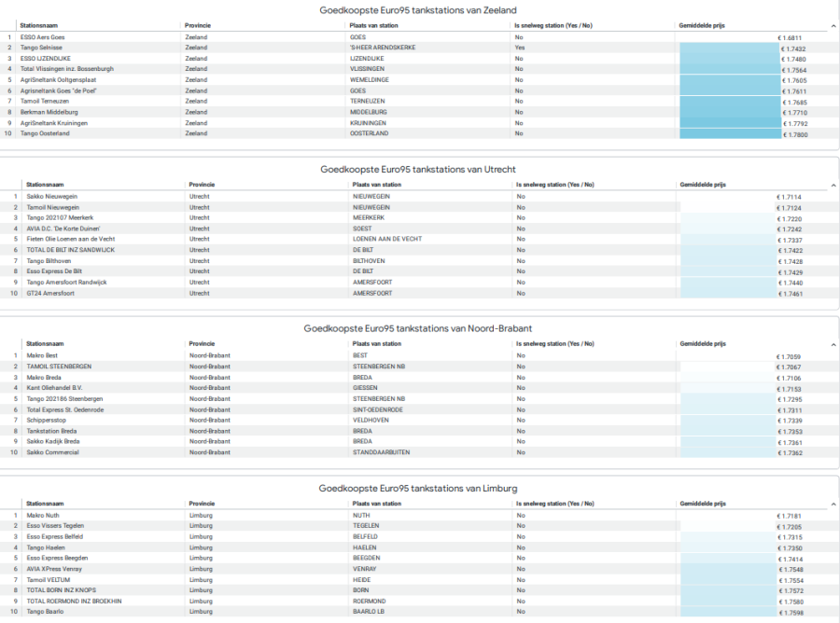This screenshot has width=840, height=623.
Task: Click the 'Yes' snelweg value in Zeeland table
Action: (520, 48)
